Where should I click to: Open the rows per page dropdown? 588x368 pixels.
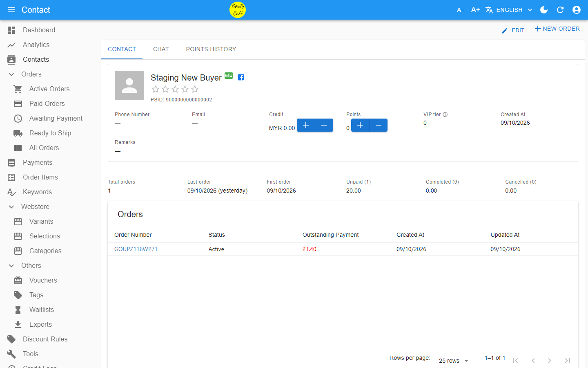click(454, 361)
